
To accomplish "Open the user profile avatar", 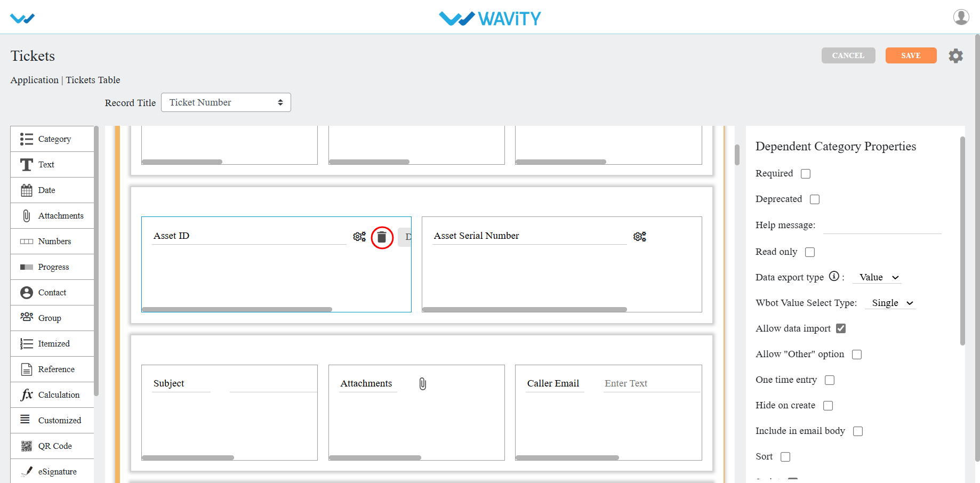I will tap(961, 17).
